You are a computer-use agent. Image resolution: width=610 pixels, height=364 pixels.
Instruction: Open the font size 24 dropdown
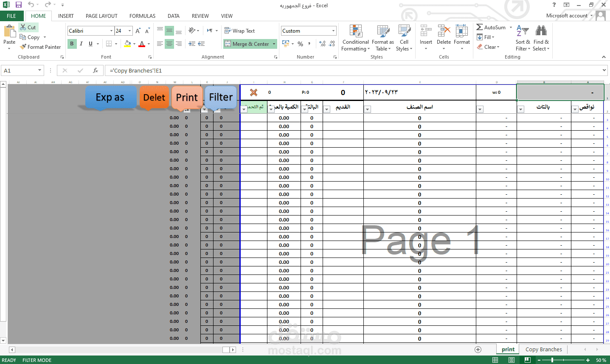(130, 31)
